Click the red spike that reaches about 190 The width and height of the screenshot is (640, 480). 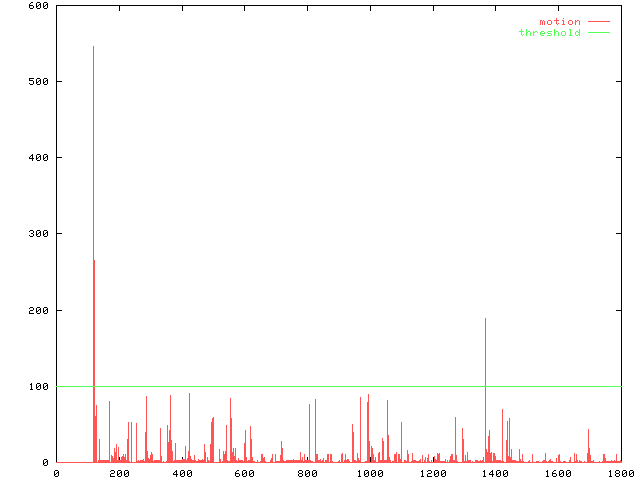(485, 320)
